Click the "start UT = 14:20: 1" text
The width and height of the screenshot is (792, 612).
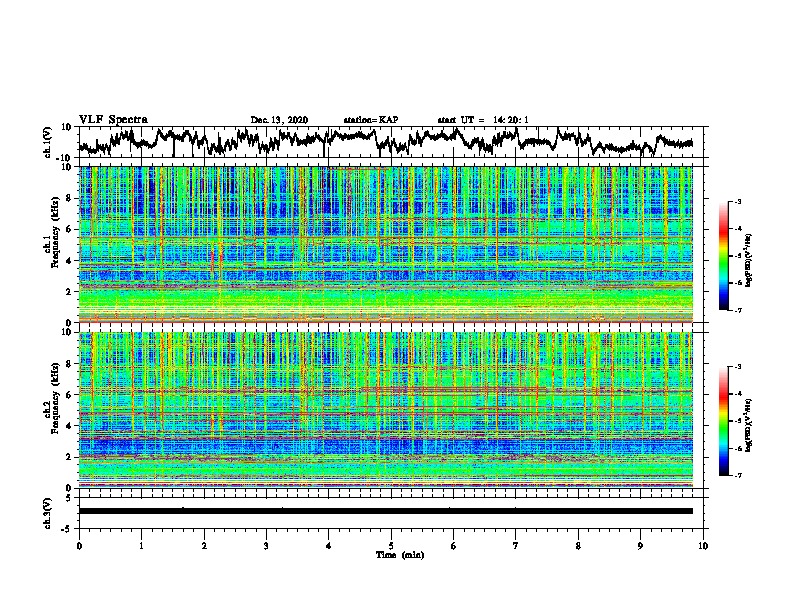coord(483,120)
